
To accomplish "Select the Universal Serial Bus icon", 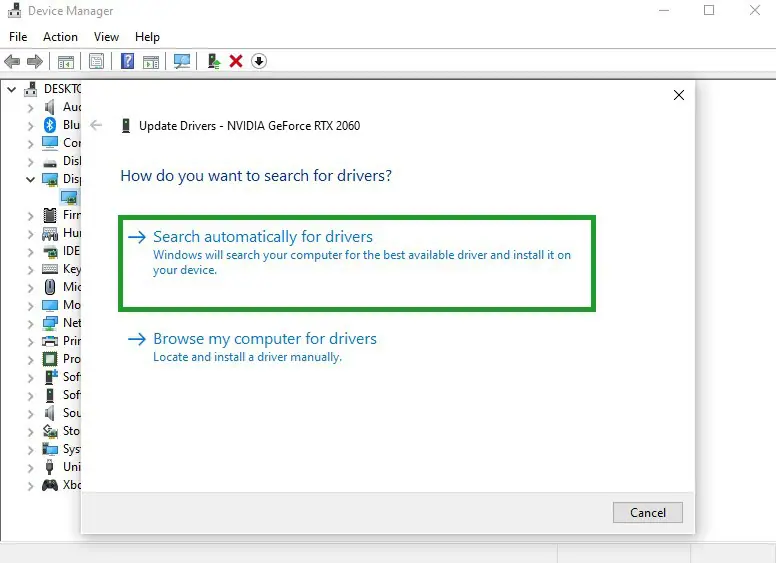I will pos(49,467).
